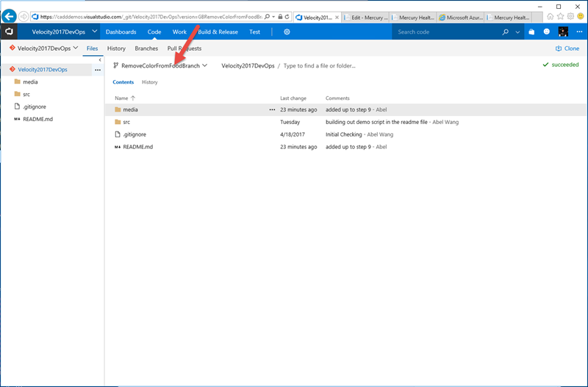Switch to the Microsoft Azure browser tab

pos(461,17)
